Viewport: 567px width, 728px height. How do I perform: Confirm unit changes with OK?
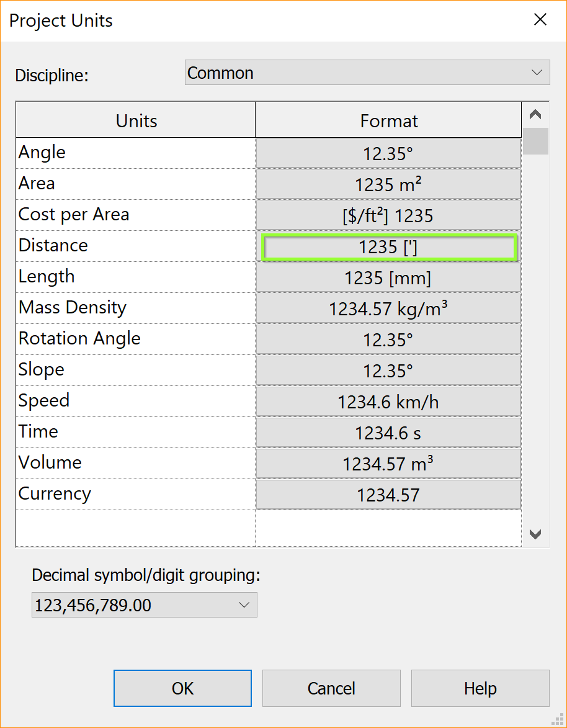182,688
